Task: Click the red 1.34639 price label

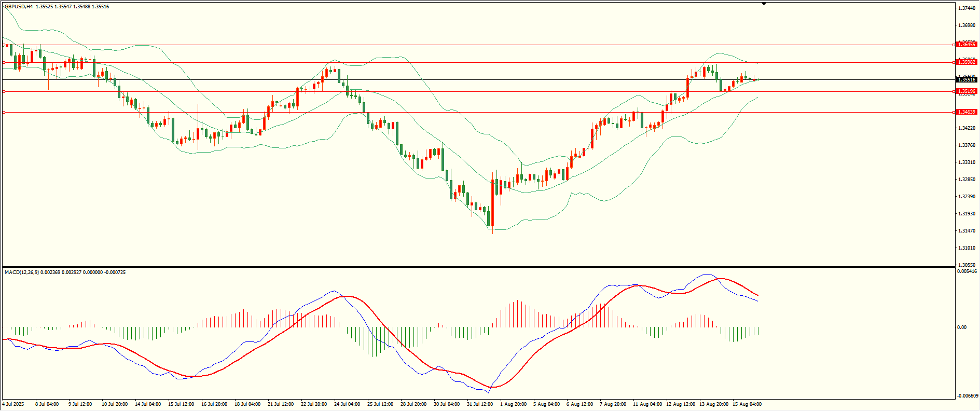Action: coord(967,112)
